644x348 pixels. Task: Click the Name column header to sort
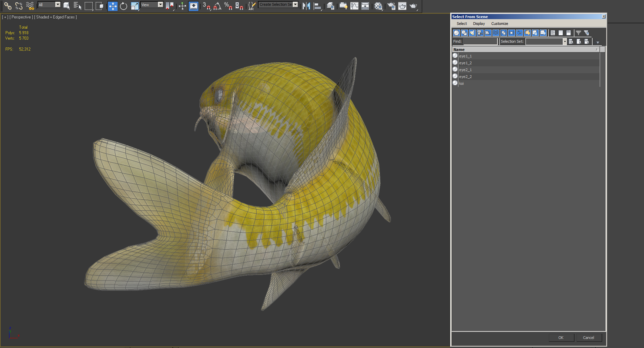[526, 50]
